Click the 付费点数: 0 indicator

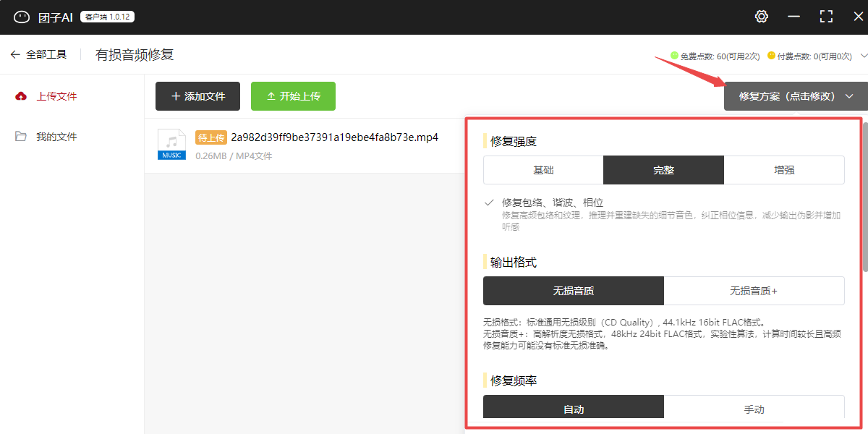coord(809,56)
